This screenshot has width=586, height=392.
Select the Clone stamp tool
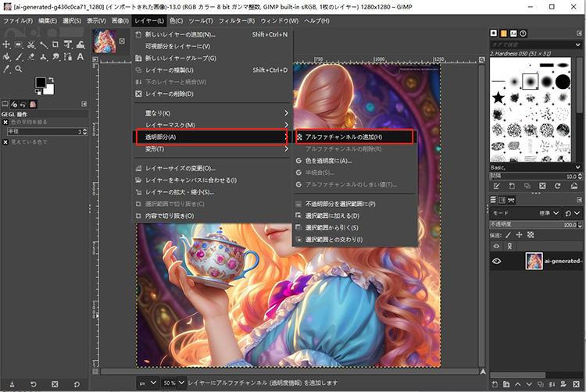44,57
